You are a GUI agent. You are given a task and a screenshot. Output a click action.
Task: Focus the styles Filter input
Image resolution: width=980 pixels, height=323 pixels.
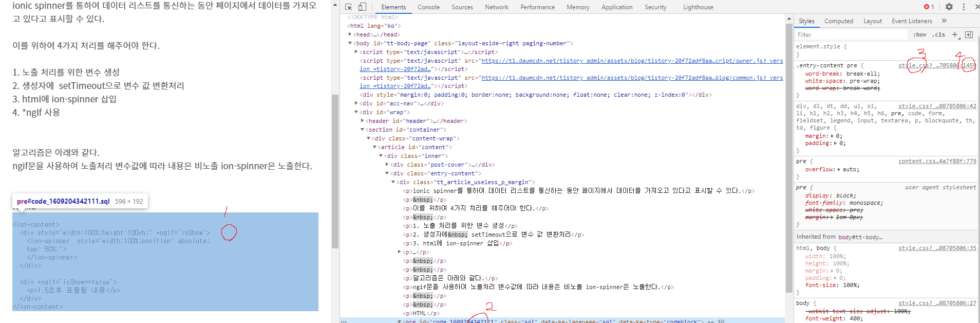point(851,35)
